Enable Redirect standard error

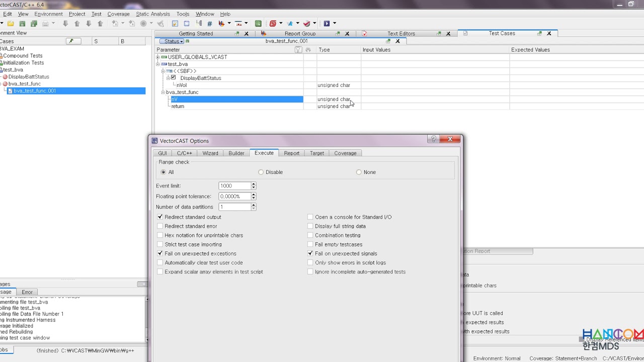(160, 226)
